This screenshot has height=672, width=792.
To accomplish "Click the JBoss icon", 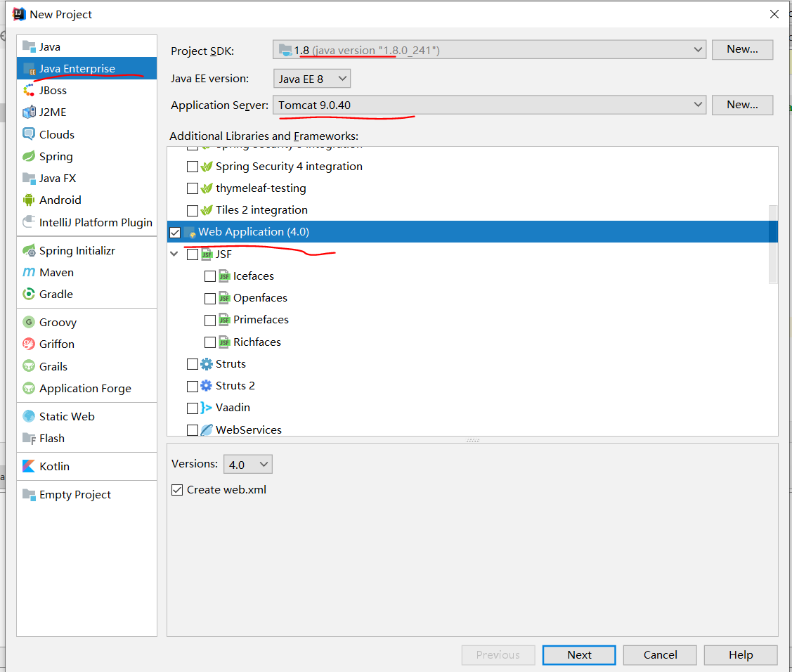I will [29, 91].
